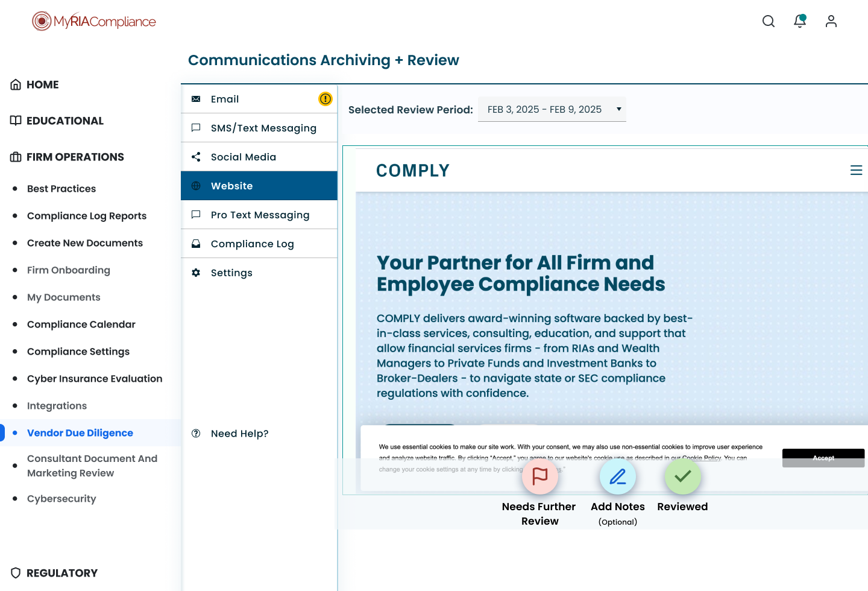Click the Social Media share icon
The width and height of the screenshot is (868, 591).
[196, 157]
